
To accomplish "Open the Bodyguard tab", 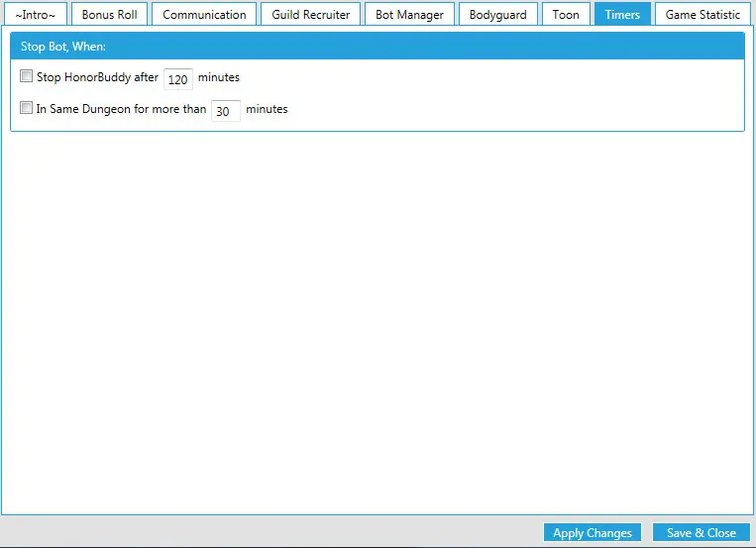I will [x=497, y=14].
